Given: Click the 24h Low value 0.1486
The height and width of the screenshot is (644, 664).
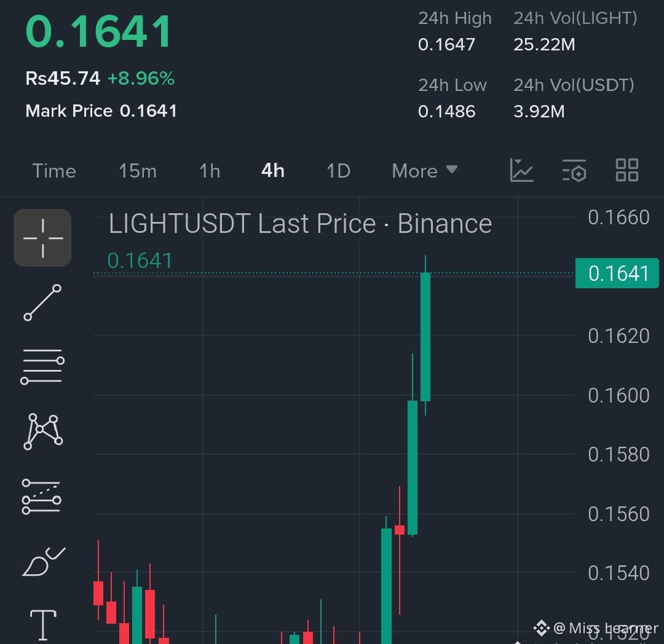Looking at the screenshot, I should click(x=446, y=111).
